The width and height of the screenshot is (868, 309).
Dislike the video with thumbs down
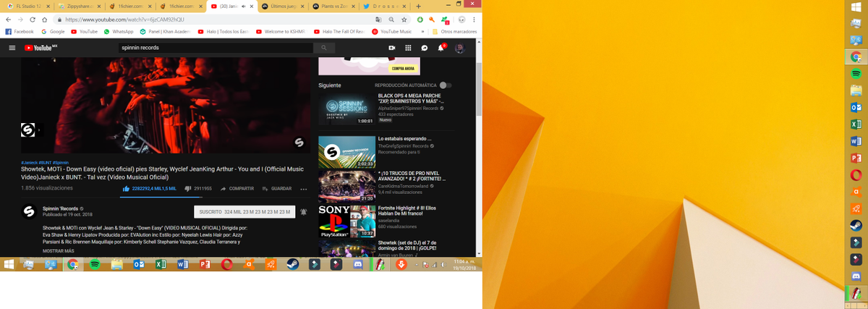click(x=188, y=188)
